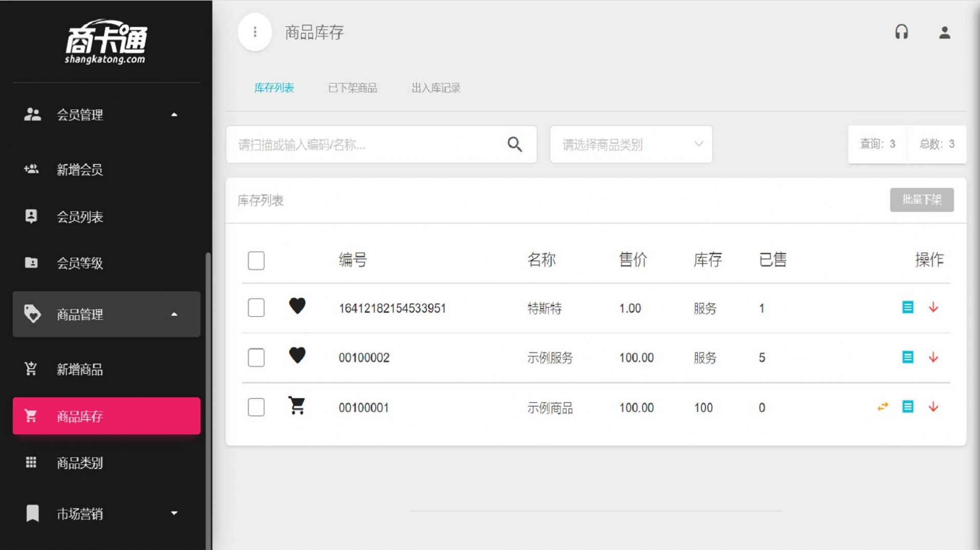The width and height of the screenshot is (980, 550).
Task: Open details icon for 特斯特 row
Action: [908, 307]
